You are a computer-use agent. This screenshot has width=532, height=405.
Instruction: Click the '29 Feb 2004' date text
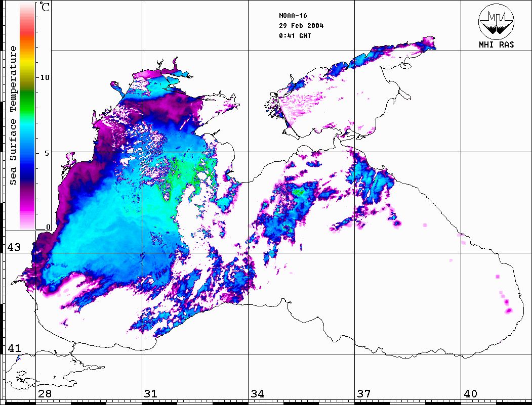pyautogui.click(x=301, y=26)
